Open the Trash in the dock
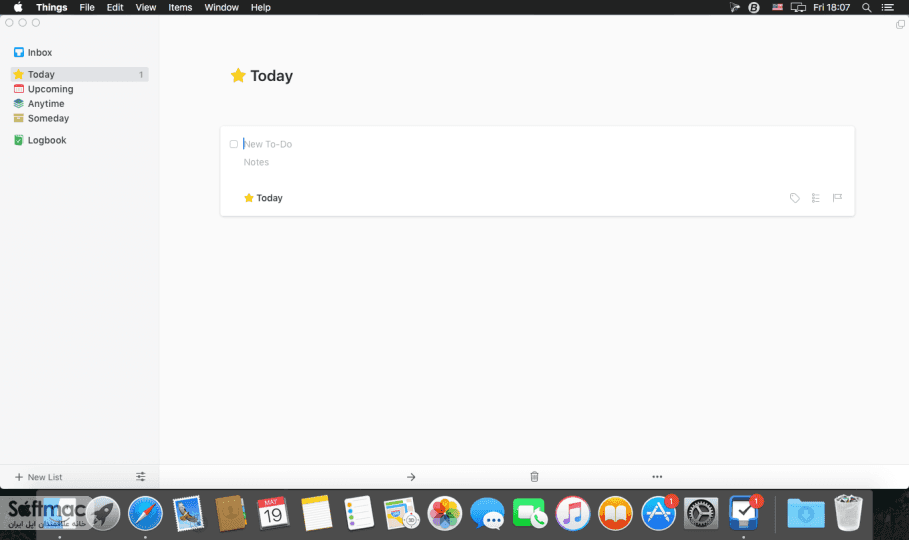The width and height of the screenshot is (909, 540). tap(848, 513)
